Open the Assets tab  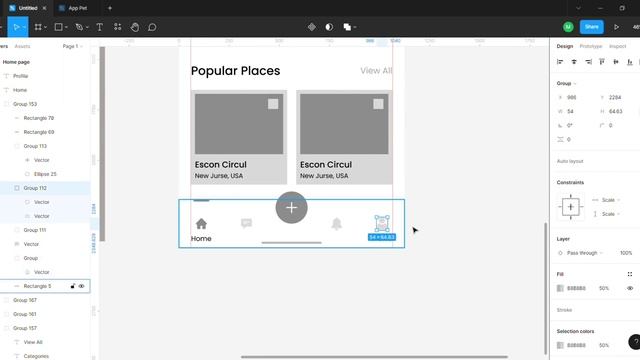click(22, 46)
